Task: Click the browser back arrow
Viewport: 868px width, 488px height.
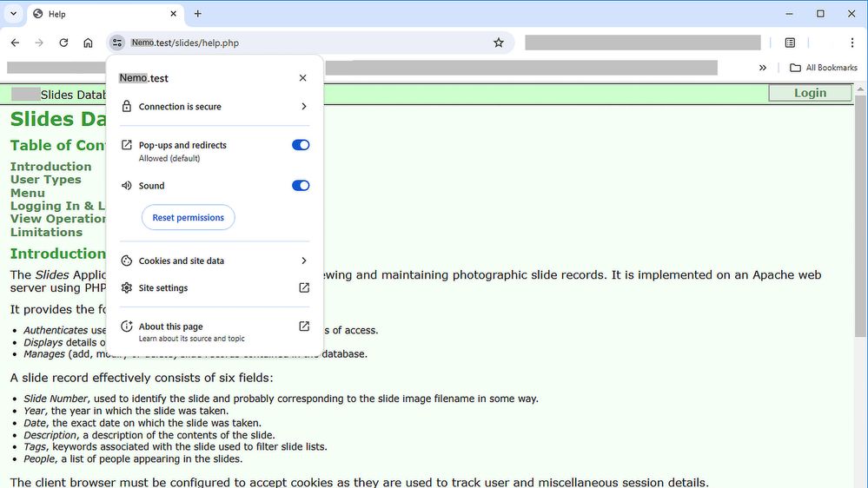Action: [x=15, y=43]
